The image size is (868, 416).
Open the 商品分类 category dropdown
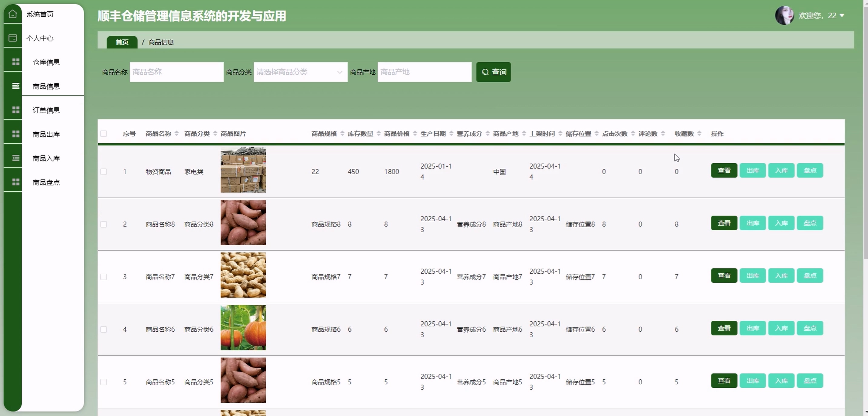coord(300,72)
